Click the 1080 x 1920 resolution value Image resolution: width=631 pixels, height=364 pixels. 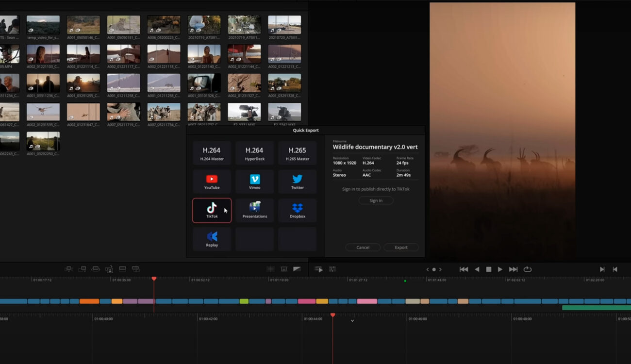(x=345, y=163)
